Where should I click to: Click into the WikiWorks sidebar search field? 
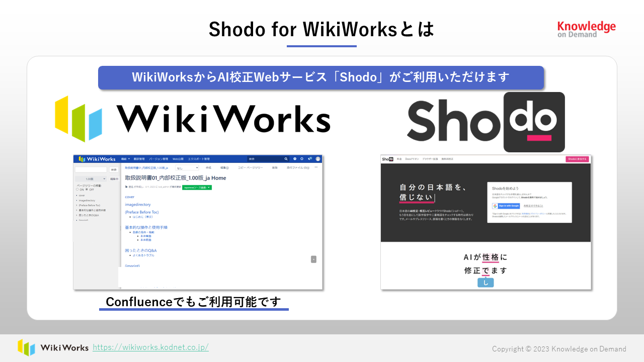[x=91, y=169]
